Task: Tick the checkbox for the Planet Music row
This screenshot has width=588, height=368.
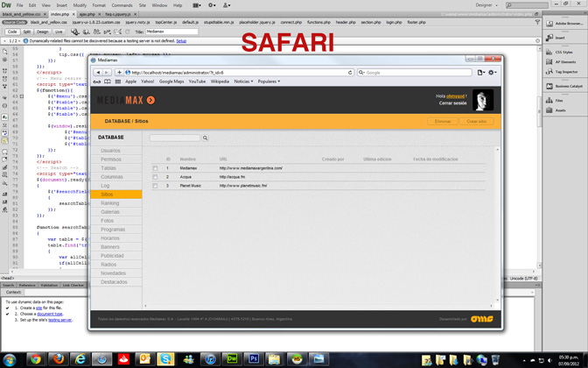Action: (155, 186)
